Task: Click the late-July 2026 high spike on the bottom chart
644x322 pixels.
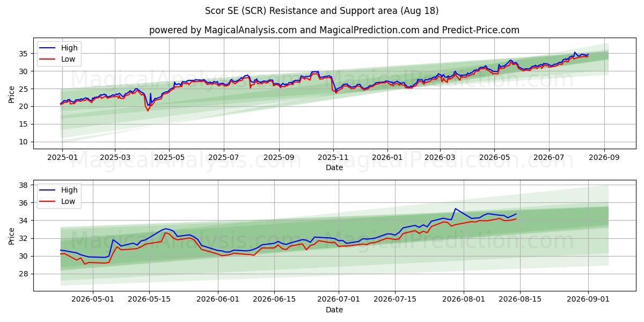Action: coord(455,209)
